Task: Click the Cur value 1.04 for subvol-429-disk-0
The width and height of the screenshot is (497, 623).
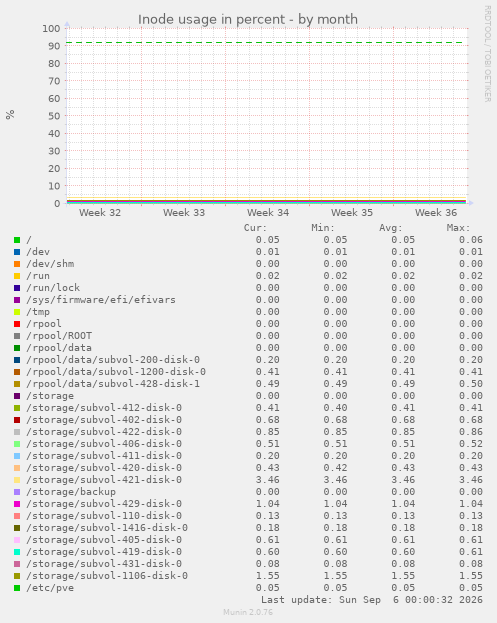Action: 268,504
